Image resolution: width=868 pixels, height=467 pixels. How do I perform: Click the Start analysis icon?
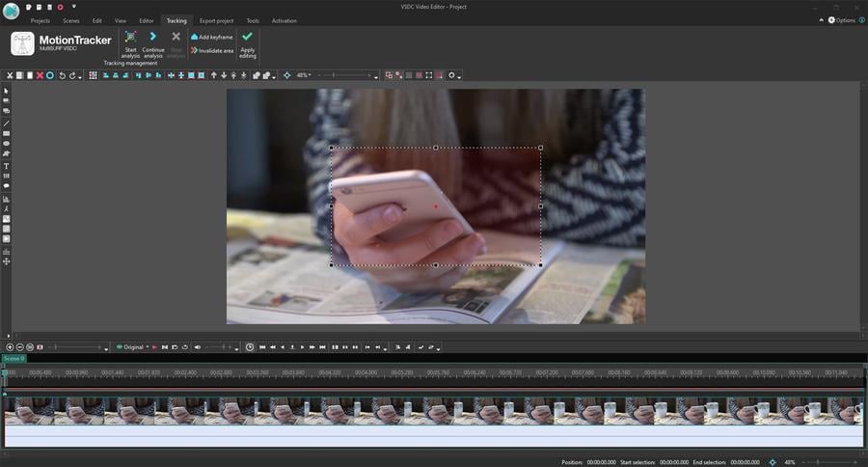pyautogui.click(x=130, y=37)
